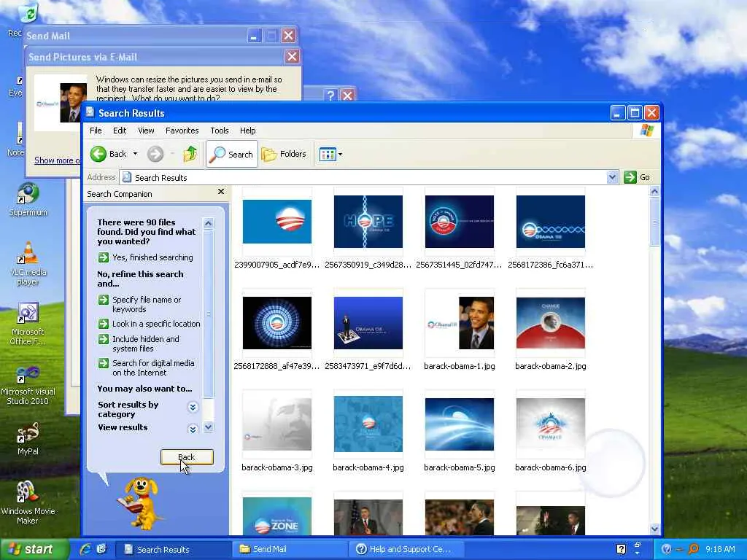Select barack-obama-4.jpg thumbnail
This screenshot has width=747, height=560.
pos(368,424)
